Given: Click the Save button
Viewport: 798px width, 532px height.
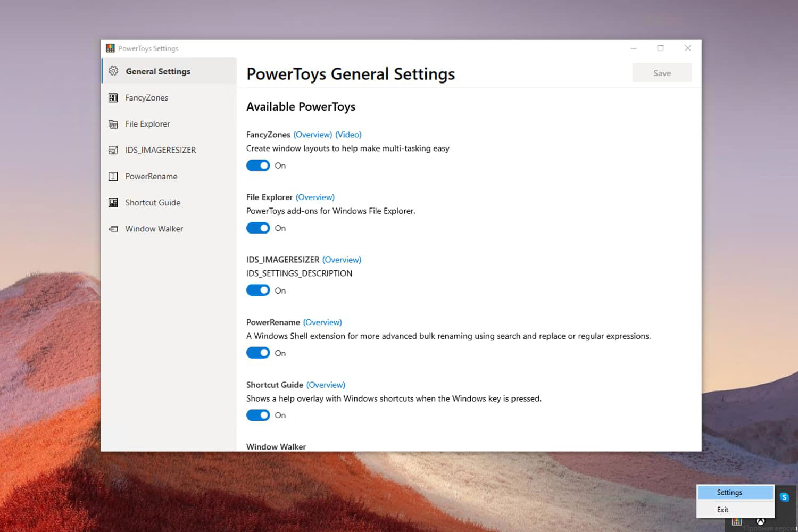Looking at the screenshot, I should 661,73.
